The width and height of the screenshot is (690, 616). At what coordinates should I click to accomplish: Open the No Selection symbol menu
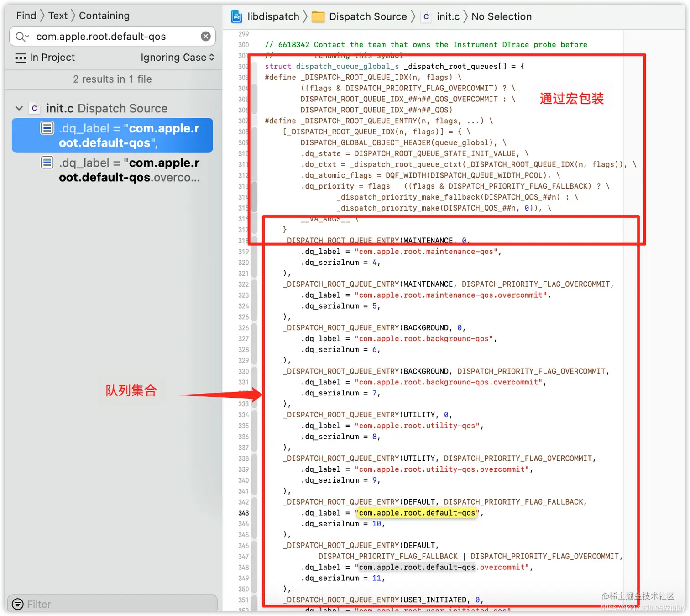[502, 16]
